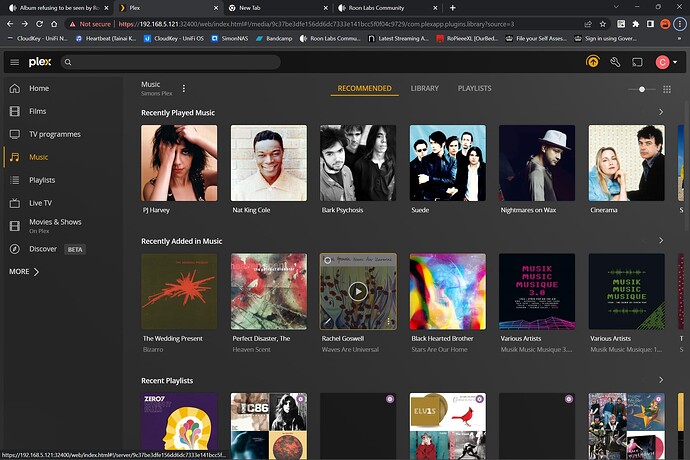Switch to the Playlists tab
Image resolution: width=690 pixels, height=460 pixels.
click(474, 88)
